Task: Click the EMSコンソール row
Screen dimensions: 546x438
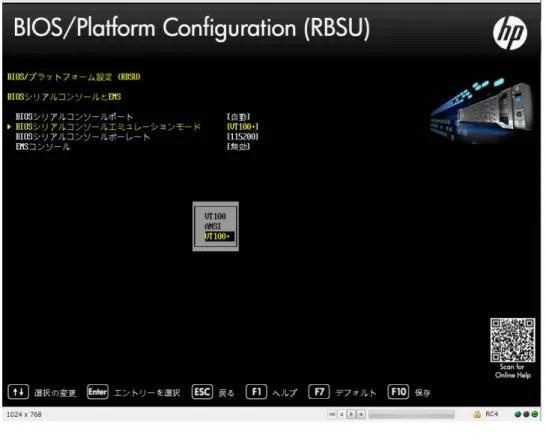Action: point(42,147)
